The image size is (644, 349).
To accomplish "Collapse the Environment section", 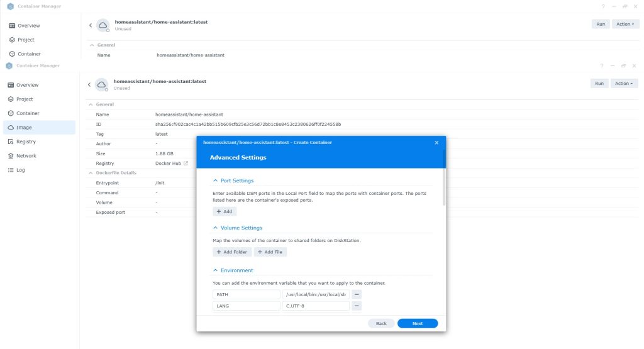I will (x=215, y=270).
